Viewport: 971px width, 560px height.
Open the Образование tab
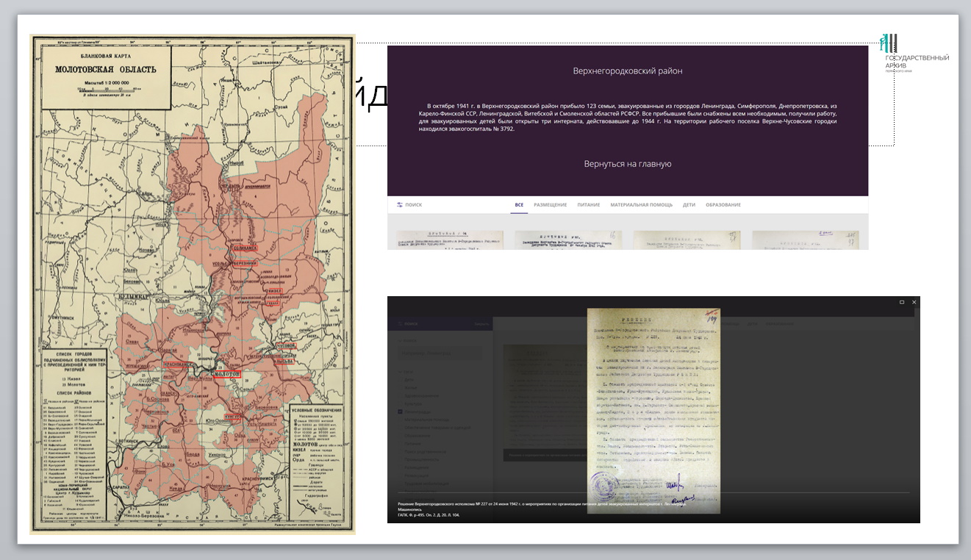723,205
